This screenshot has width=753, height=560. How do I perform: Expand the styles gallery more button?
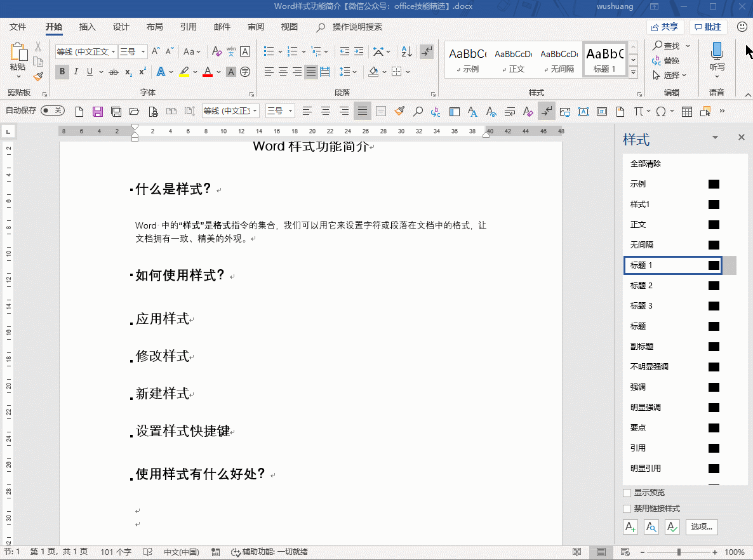click(634, 72)
